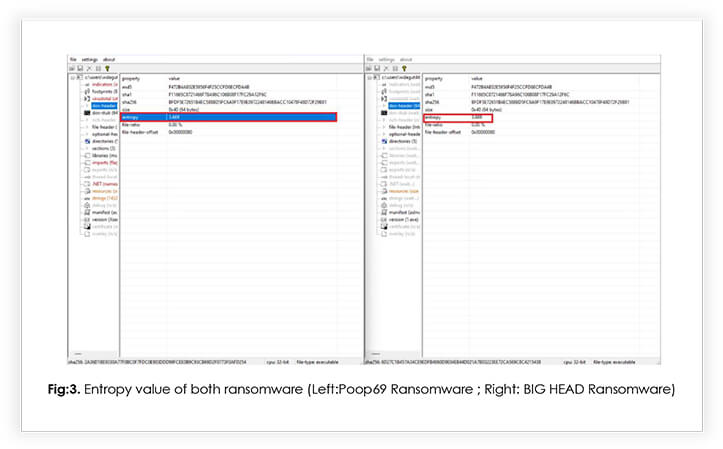The width and height of the screenshot is (723, 449).
Task: Select optional header node in right tree
Action: [x=404, y=134]
